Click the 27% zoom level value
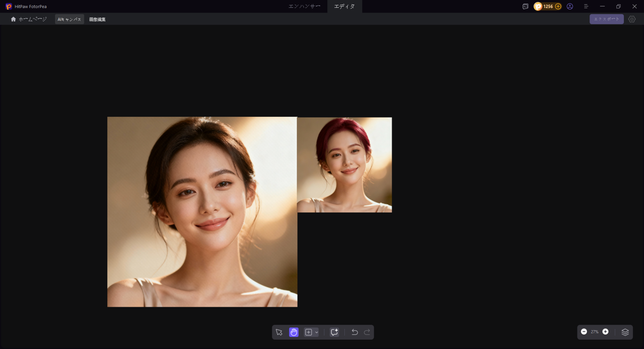This screenshot has height=349, width=644. pos(594,332)
